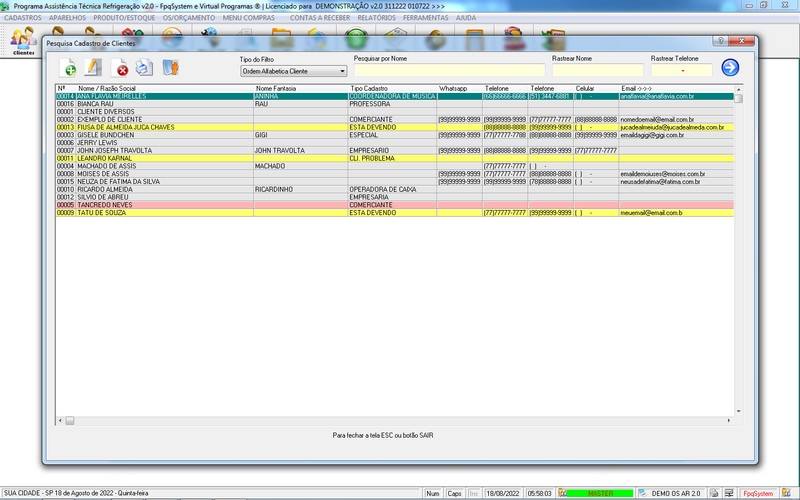This screenshot has width=800, height=500.
Task: Click the FpqSystem label in status bar
Action: tap(758, 493)
